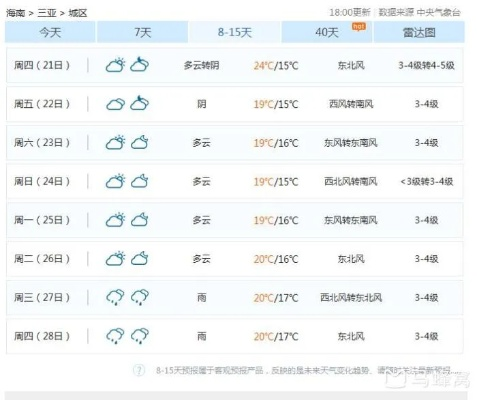This screenshot has width=477, height=400.
Task: Click 西北风转东北风 wind direction
Action: point(351,297)
